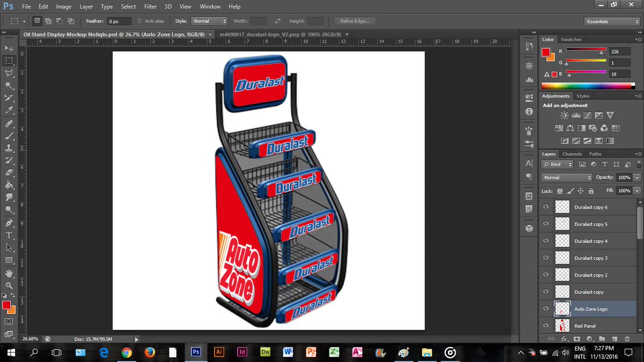The height and width of the screenshot is (362, 644).
Task: Open layer blend mode Normal dropdown
Action: click(567, 178)
